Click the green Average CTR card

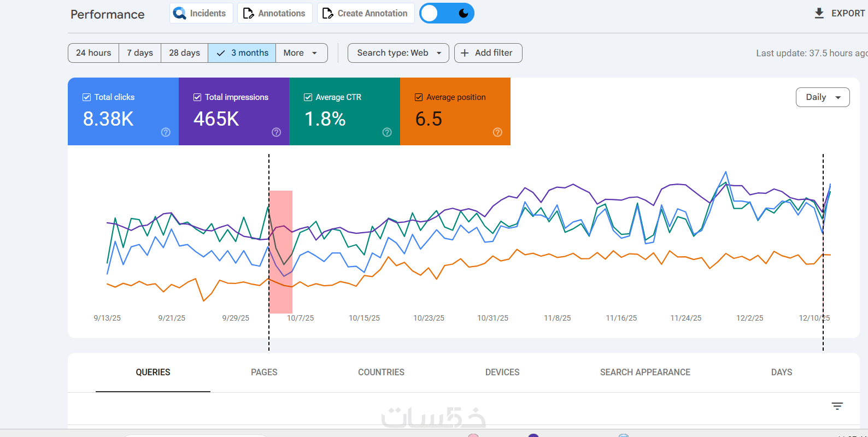coord(344,111)
